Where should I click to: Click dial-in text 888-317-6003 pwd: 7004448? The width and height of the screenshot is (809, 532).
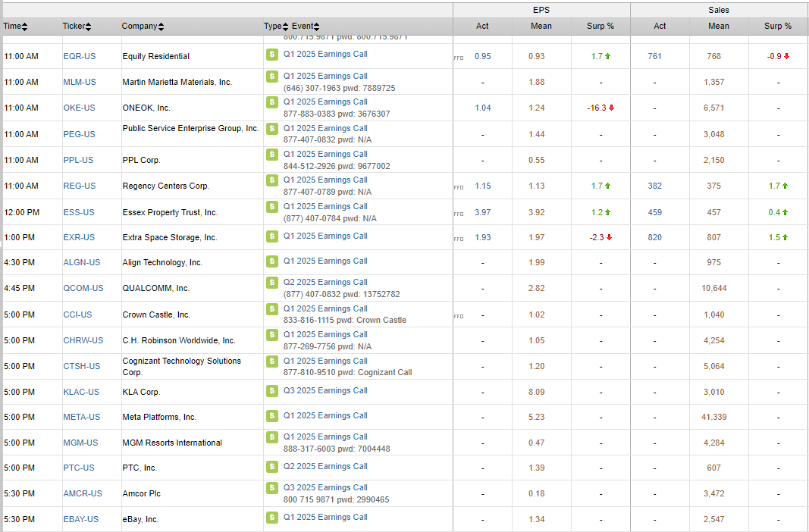337,449
